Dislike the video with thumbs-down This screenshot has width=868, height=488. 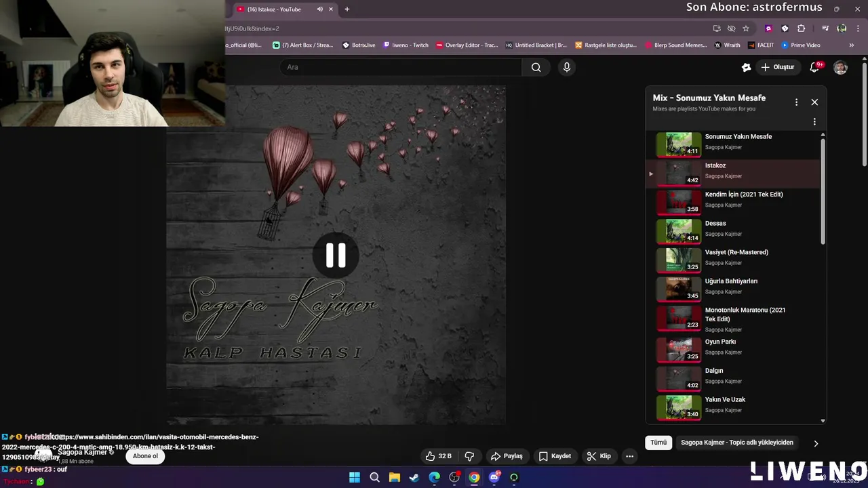pyautogui.click(x=469, y=456)
